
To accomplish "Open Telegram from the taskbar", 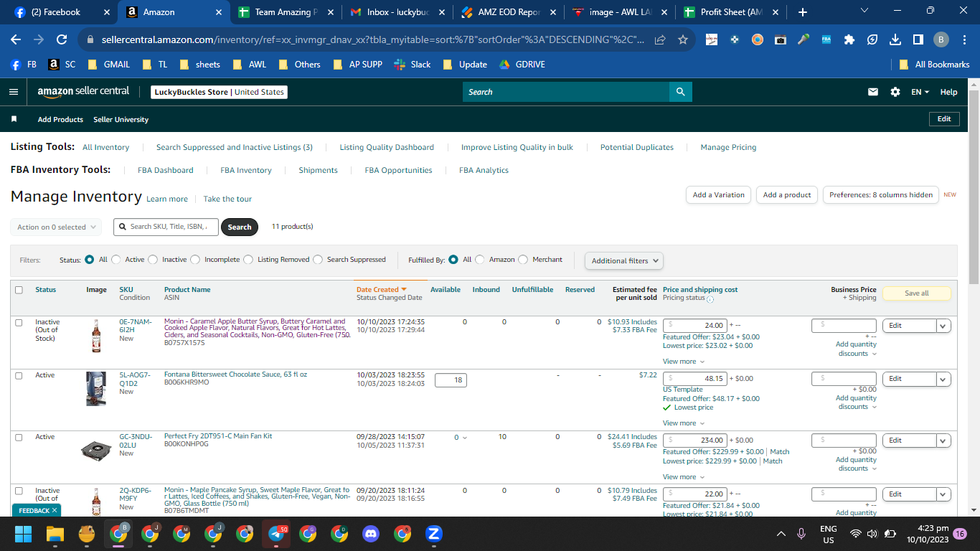I will click(276, 534).
